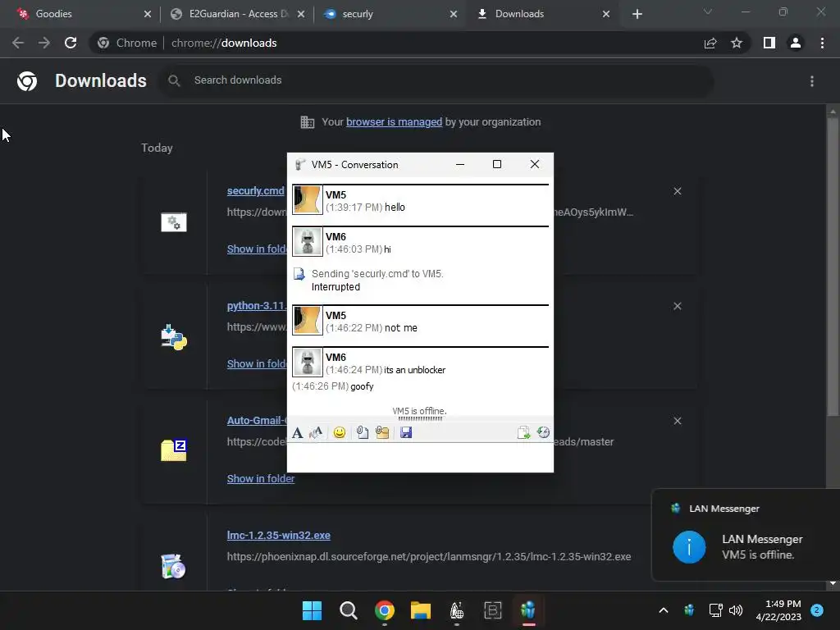Image resolution: width=840 pixels, height=630 pixels.
Task: Open the tab search dropdown
Action: (708, 11)
